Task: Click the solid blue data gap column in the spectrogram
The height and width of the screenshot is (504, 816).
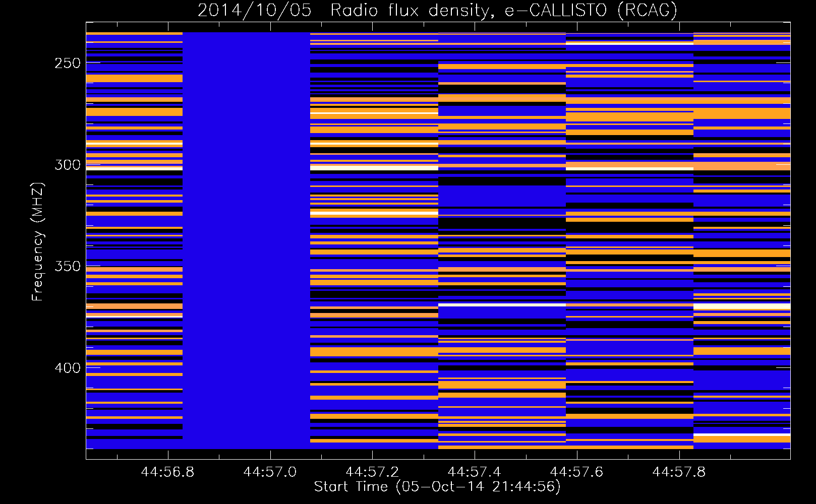Action: point(246,240)
